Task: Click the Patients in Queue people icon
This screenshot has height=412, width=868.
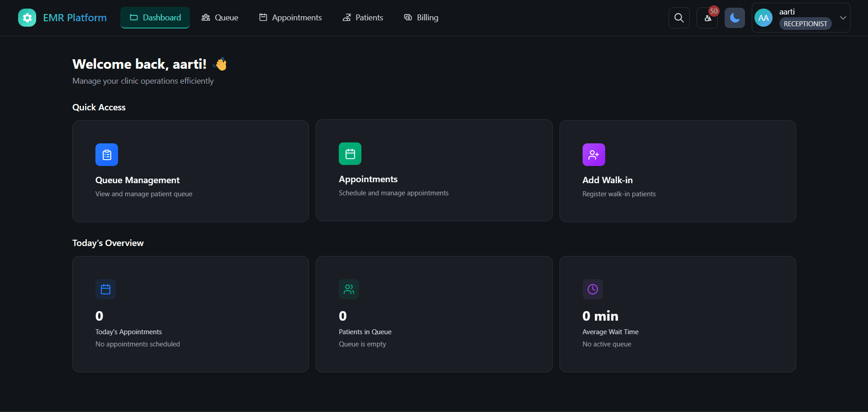Action: pos(349,289)
